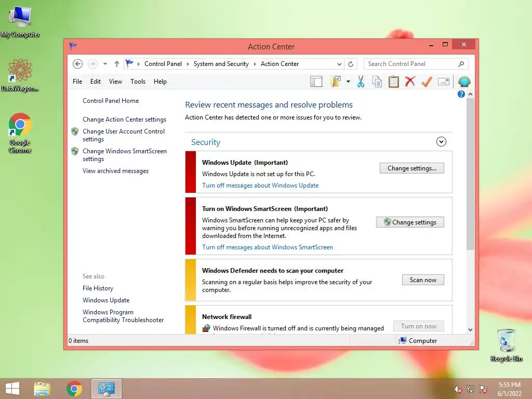Click the Paste clipboard icon

(394, 82)
